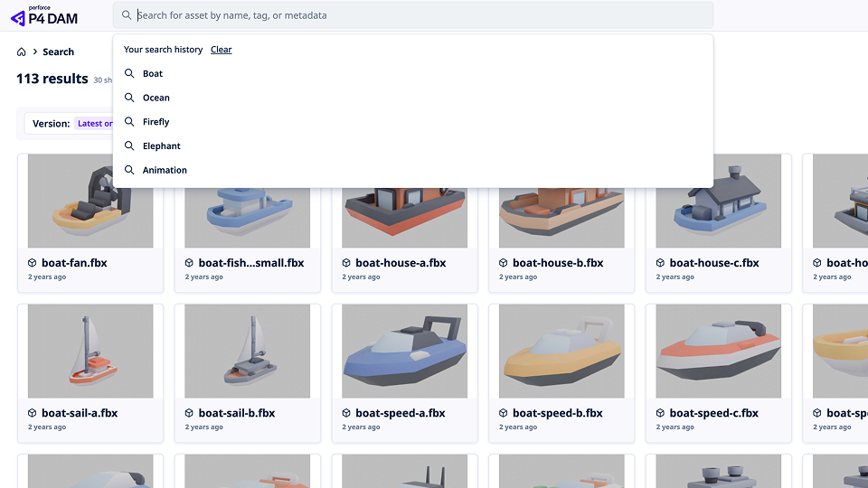Click the 3D cube icon for boat-speed-c.fbx
Image resolution: width=868 pixels, height=488 pixels.
click(660, 413)
